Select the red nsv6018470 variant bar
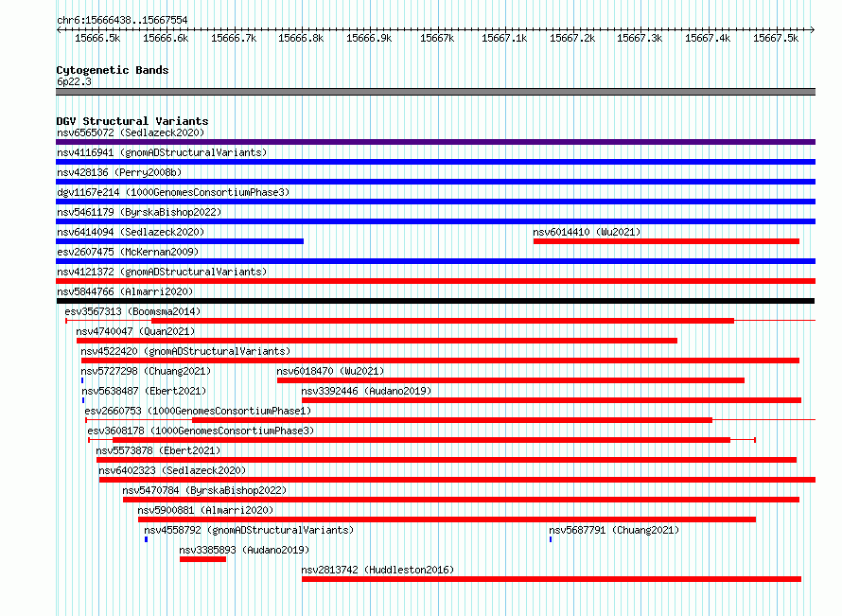Viewport: 842px width, 616px height. tap(511, 380)
